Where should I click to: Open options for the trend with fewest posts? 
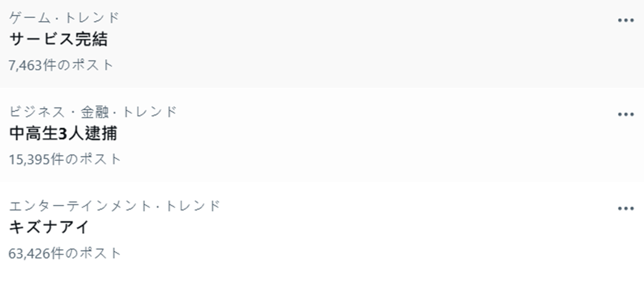point(625,20)
